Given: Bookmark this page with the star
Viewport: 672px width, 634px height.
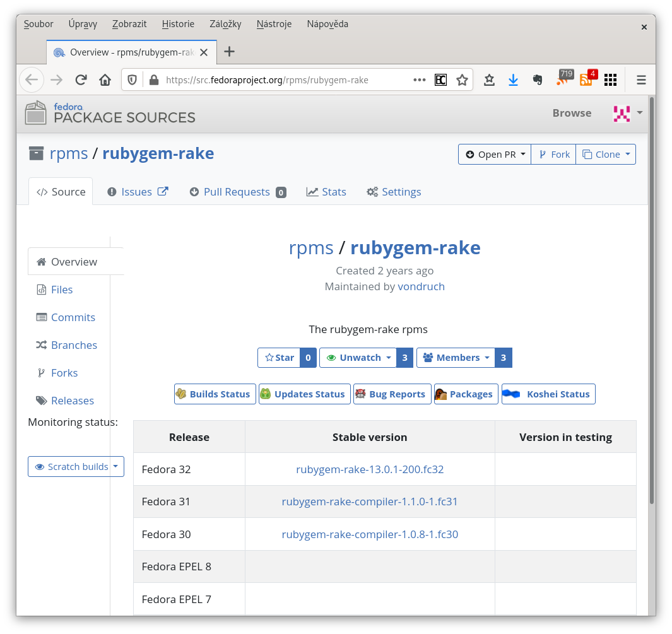Looking at the screenshot, I should 462,79.
